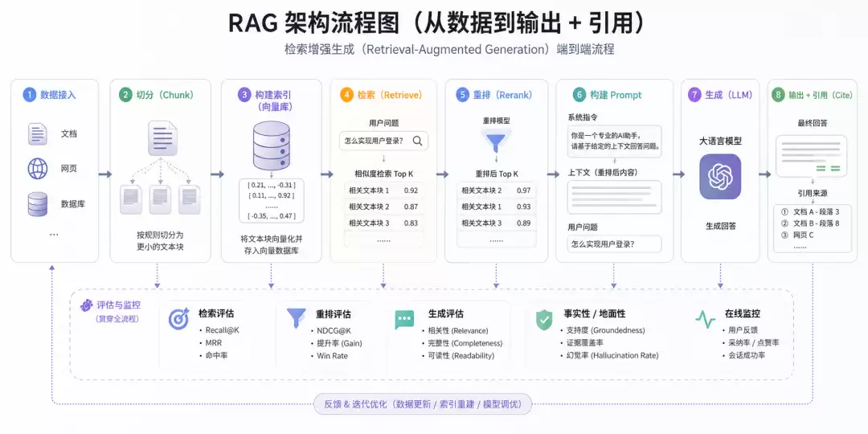Screen dimensions: 868x434
Task: Click vector row [ -0.35, ..., 0.47 ]
Action: point(272,216)
